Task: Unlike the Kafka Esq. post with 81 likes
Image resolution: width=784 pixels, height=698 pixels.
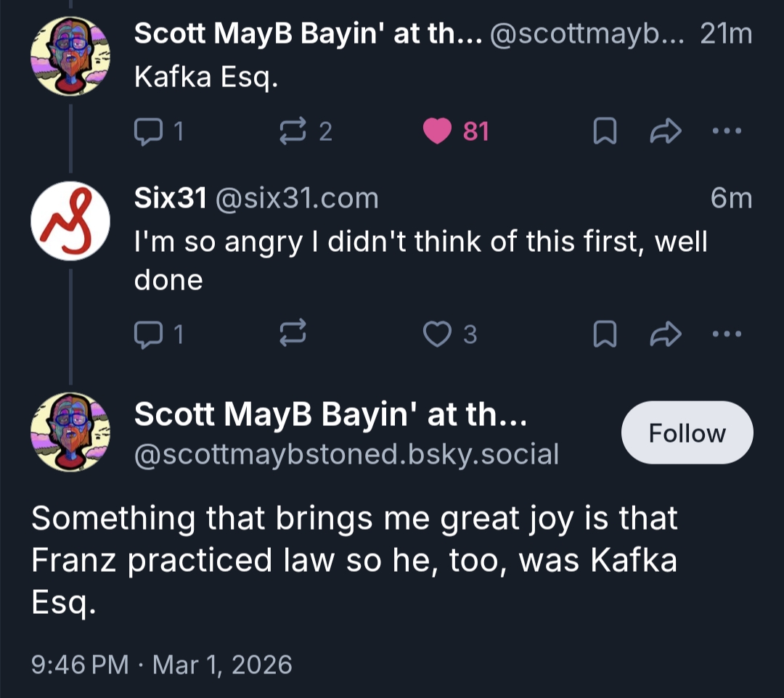Action: click(438, 131)
